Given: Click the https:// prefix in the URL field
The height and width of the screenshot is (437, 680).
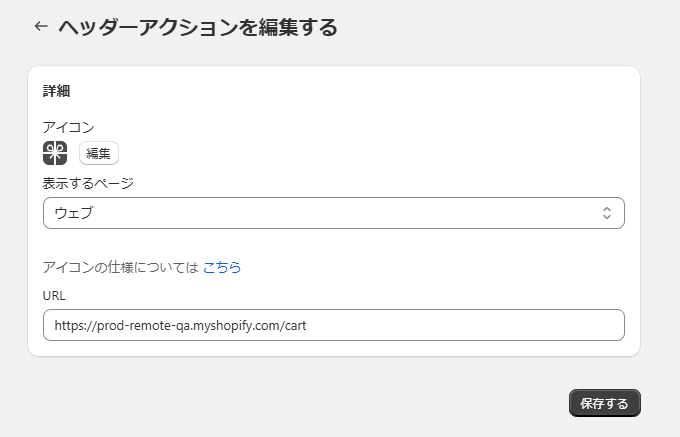Looking at the screenshot, I should [x=75, y=325].
